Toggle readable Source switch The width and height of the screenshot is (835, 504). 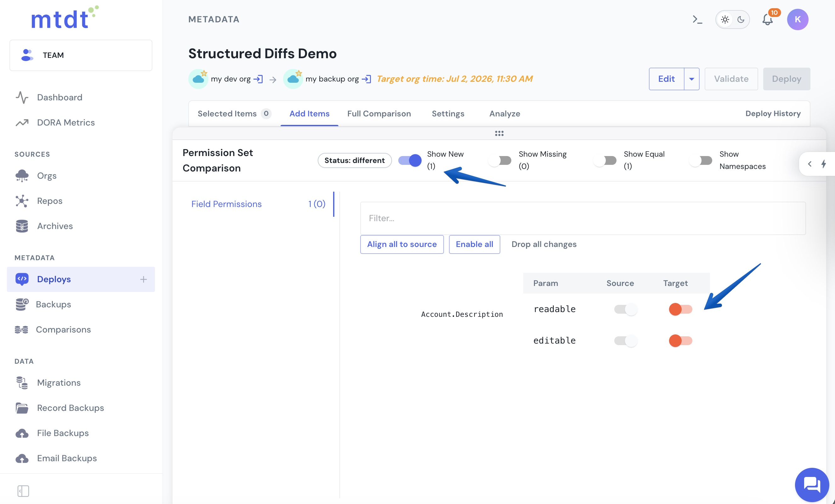[x=626, y=309]
